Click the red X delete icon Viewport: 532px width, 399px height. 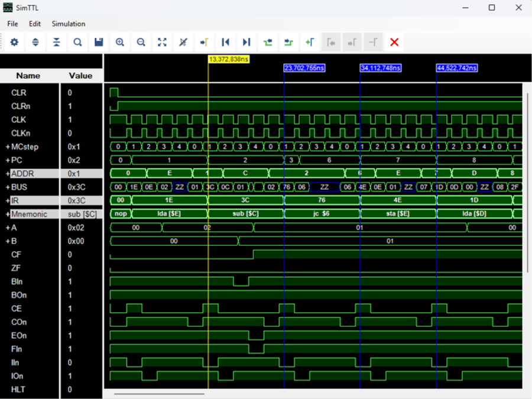(394, 43)
